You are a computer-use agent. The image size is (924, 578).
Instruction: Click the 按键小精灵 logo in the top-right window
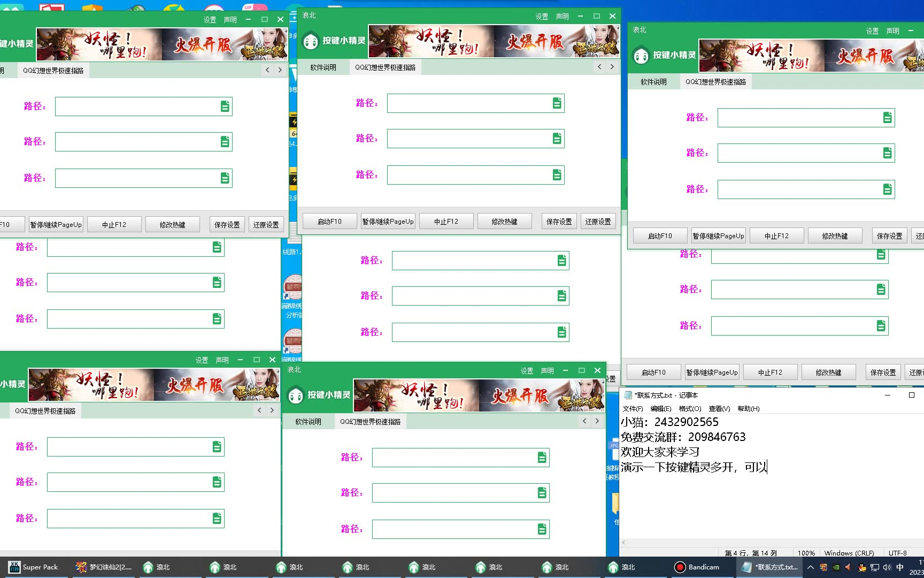pos(664,55)
